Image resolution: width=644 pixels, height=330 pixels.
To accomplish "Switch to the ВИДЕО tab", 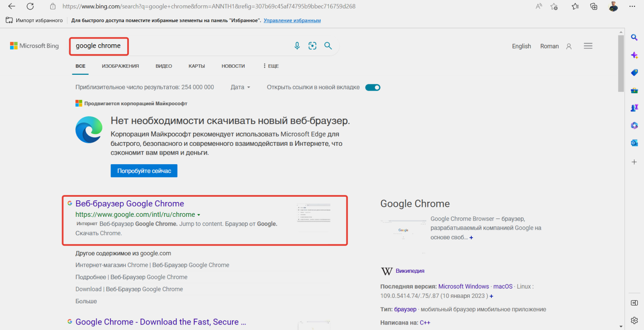I will click(x=164, y=66).
